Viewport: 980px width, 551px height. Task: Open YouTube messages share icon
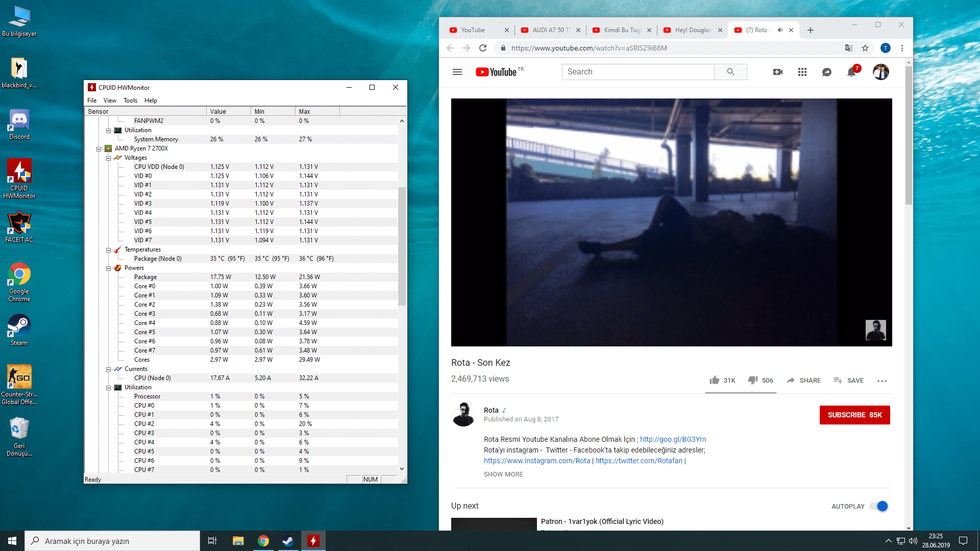pyautogui.click(x=827, y=72)
